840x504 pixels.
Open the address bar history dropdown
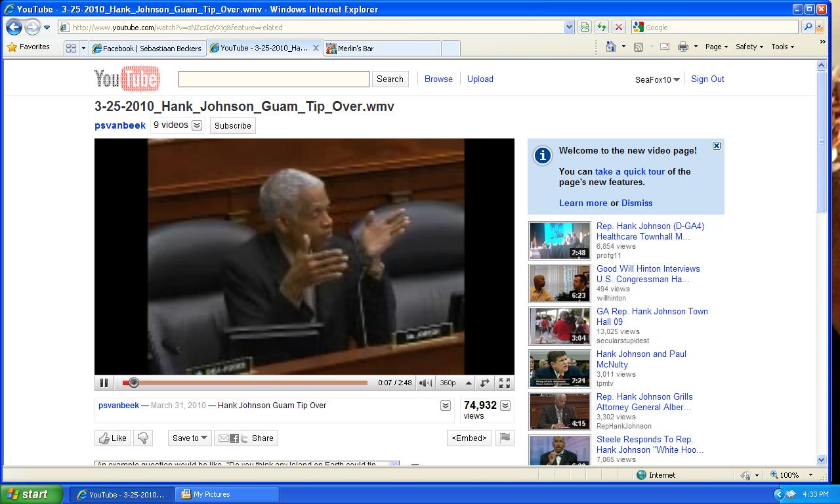click(569, 27)
